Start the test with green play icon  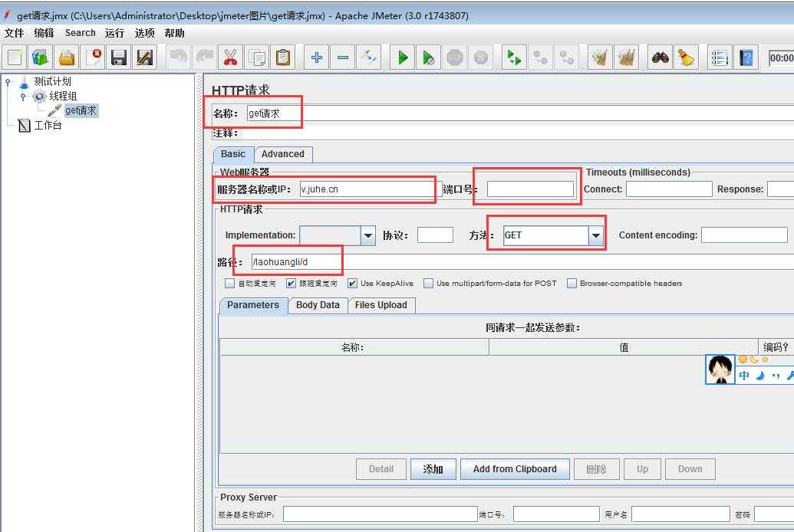[403, 57]
